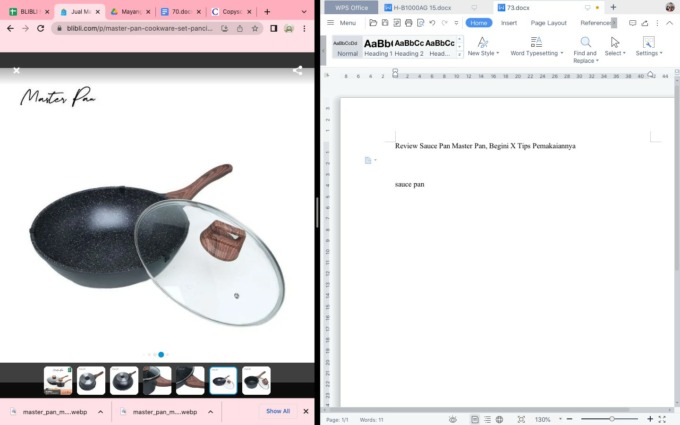Open Chrome three-dot menu
This screenshot has height=425, width=680.
click(304, 28)
